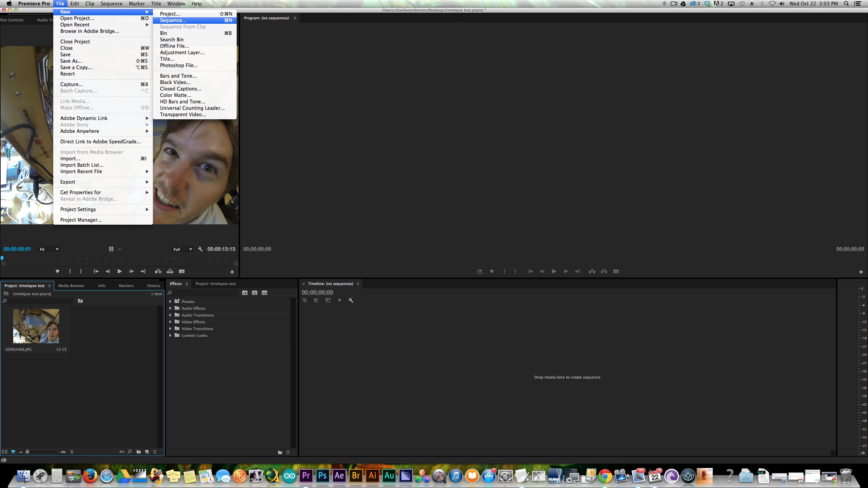Toggle Linked Selection in Timeline
This screenshot has width=868, height=488.
tap(328, 300)
